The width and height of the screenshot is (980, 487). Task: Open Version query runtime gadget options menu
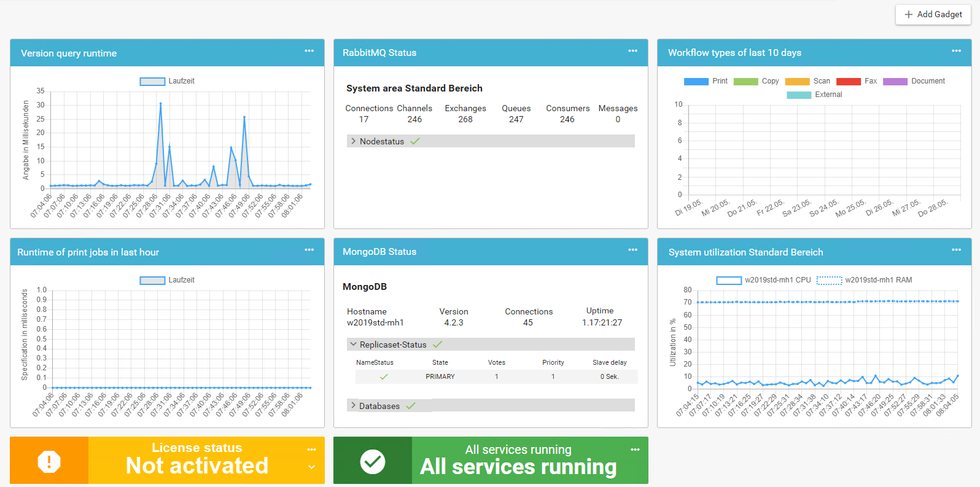(x=309, y=51)
